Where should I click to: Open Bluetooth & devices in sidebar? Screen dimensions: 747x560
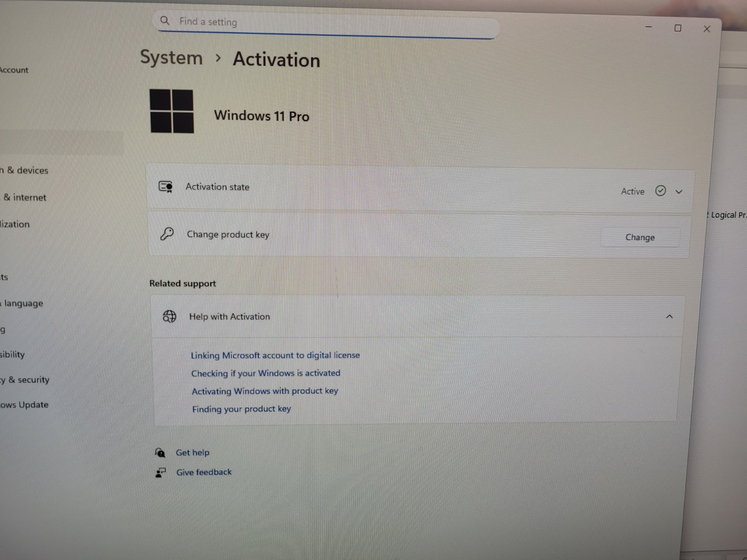[x=24, y=170]
